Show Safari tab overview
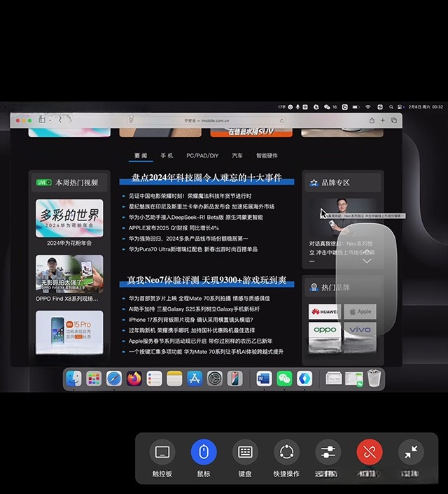 394,120
